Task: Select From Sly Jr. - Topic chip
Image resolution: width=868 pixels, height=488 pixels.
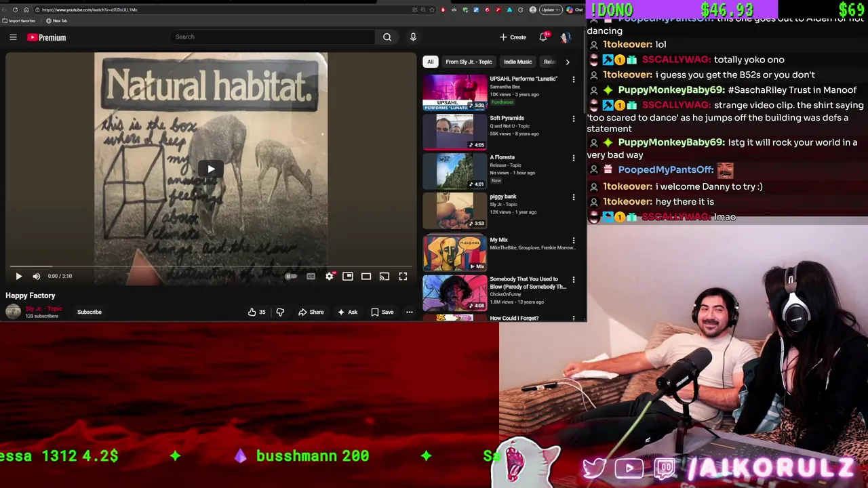Action: tap(469, 62)
